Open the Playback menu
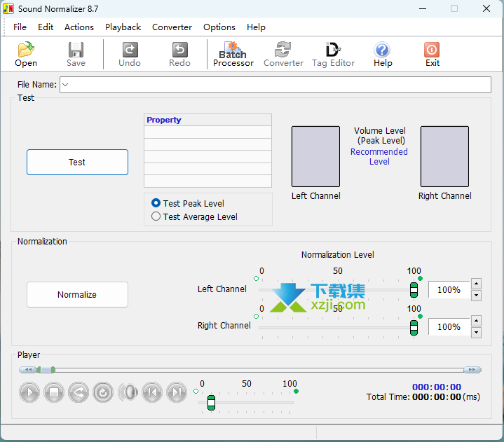This screenshot has width=504, height=442. click(x=123, y=27)
